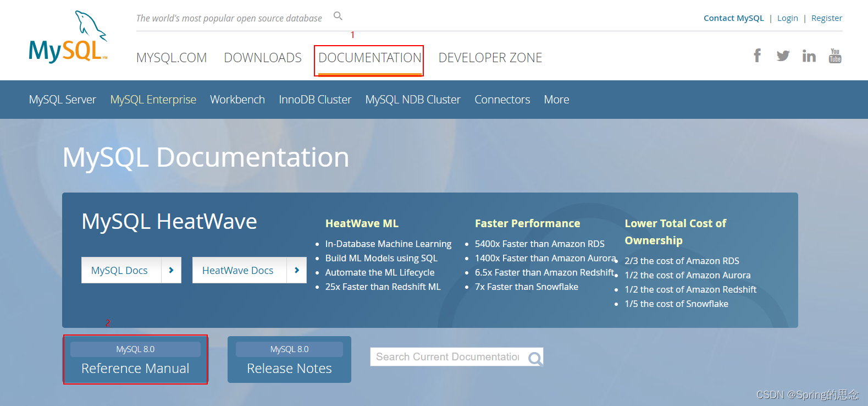This screenshot has height=406, width=868.
Task: Open MySQL YouTube channel icon
Action: 835,56
